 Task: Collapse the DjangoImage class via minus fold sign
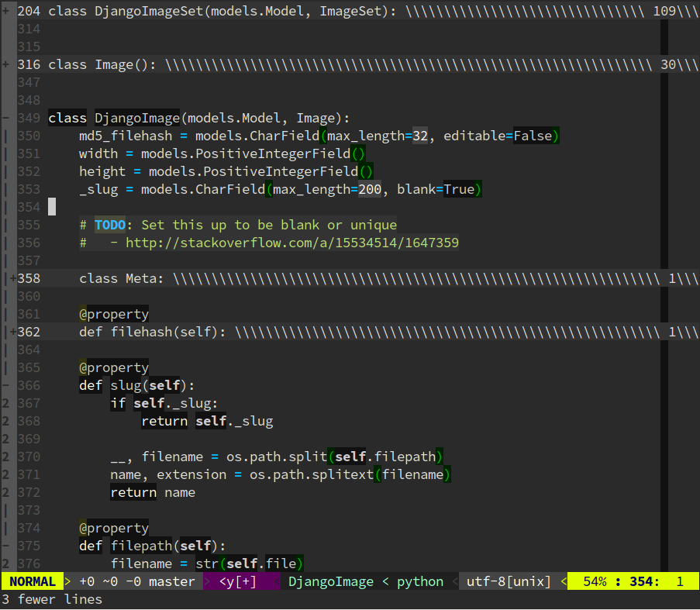[x=6, y=118]
